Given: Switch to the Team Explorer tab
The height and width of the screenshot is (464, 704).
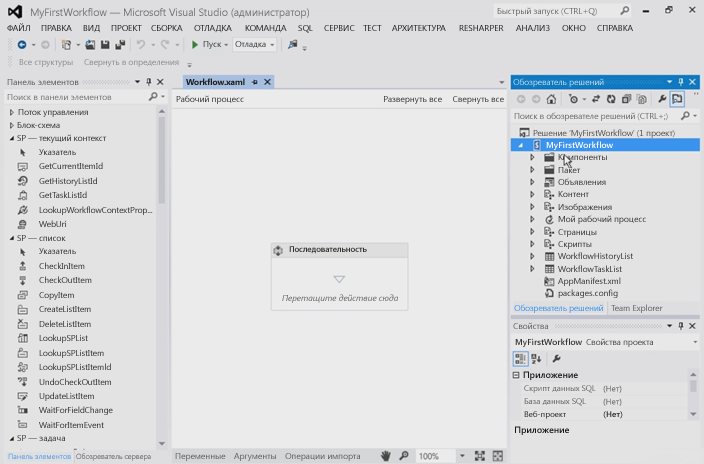Looking at the screenshot, I should click(x=637, y=308).
